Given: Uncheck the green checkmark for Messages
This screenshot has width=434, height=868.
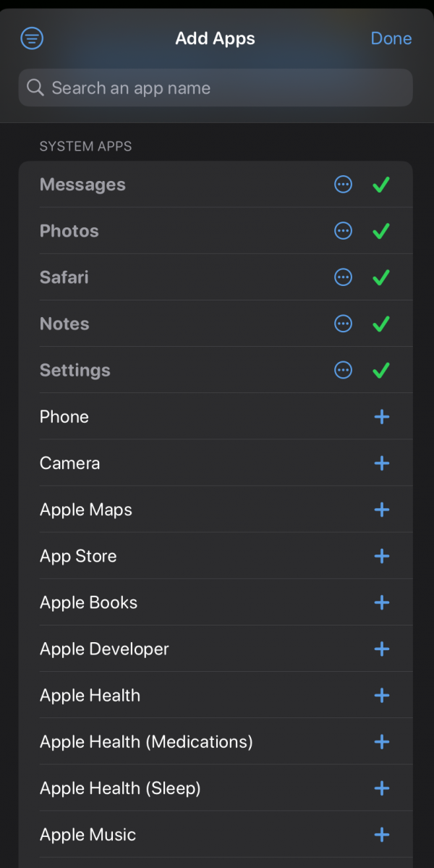Looking at the screenshot, I should click(x=381, y=185).
